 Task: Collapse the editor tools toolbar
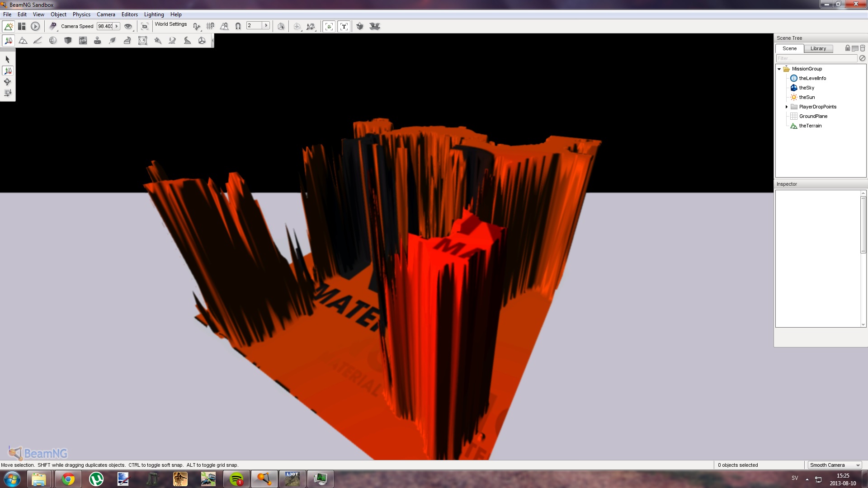pyautogui.click(x=212, y=41)
